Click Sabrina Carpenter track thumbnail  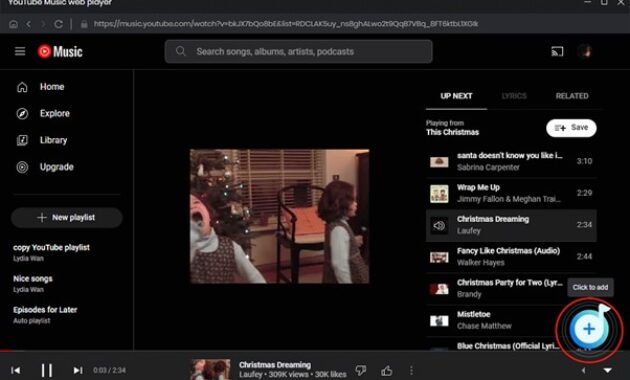[439, 161]
